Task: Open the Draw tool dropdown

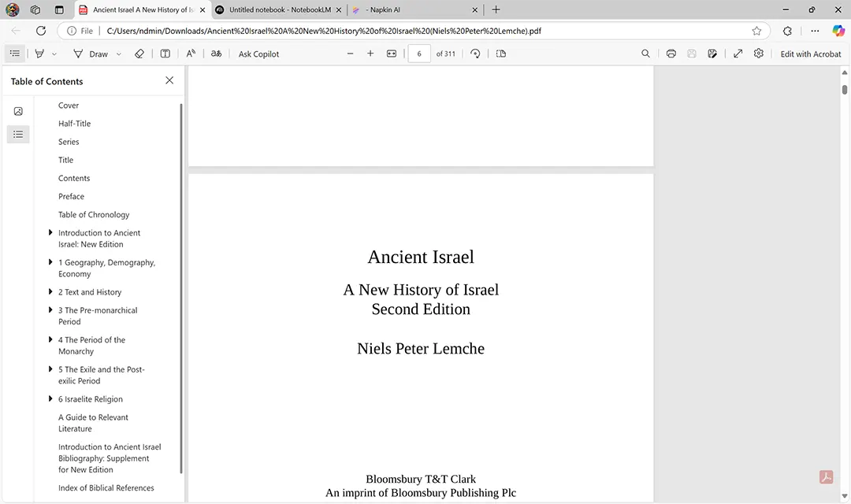Action: click(120, 54)
